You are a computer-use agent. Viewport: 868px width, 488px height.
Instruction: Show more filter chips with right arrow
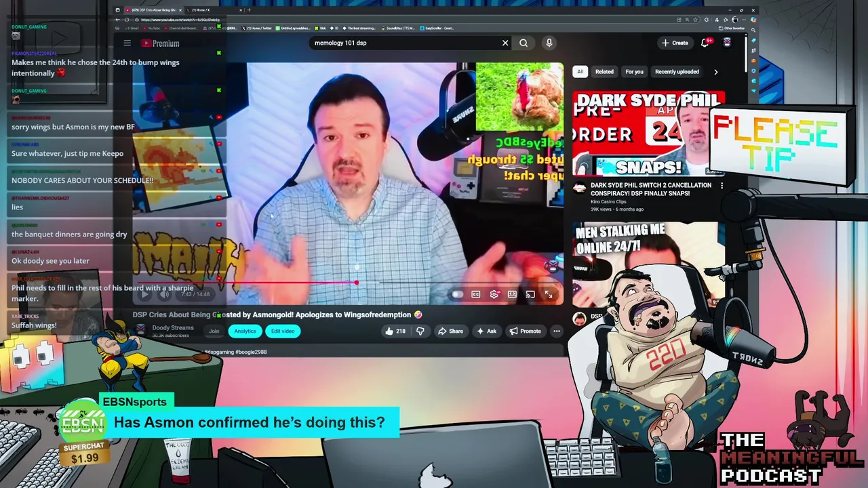715,72
